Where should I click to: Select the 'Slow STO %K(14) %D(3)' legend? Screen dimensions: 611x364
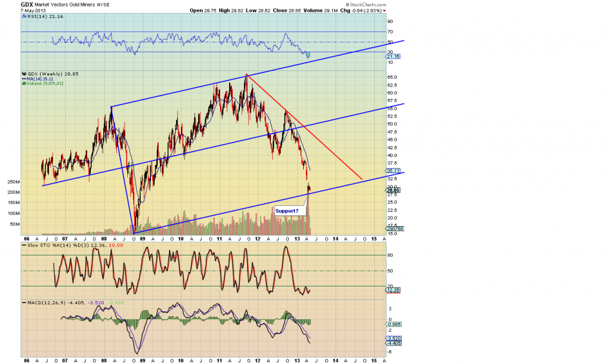coord(72,245)
